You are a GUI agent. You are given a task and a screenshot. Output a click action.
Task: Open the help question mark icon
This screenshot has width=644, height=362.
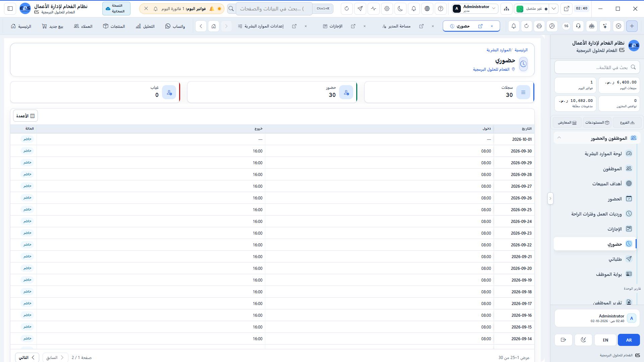(440, 9)
